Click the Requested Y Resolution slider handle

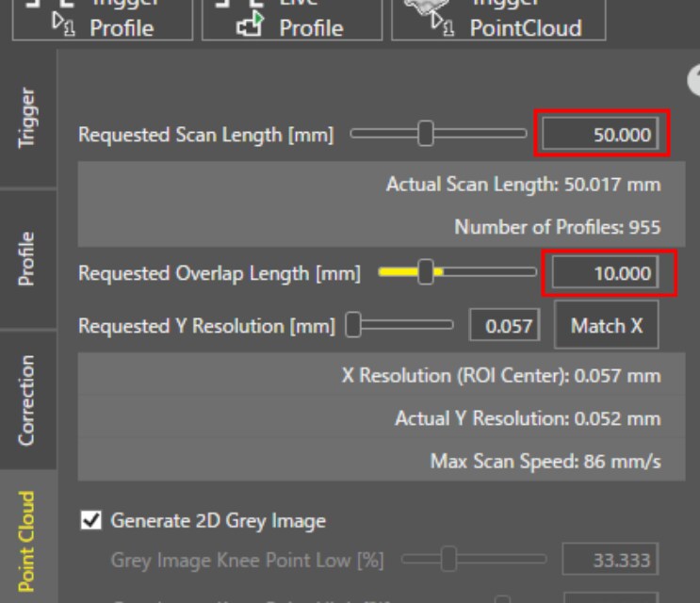tap(354, 326)
